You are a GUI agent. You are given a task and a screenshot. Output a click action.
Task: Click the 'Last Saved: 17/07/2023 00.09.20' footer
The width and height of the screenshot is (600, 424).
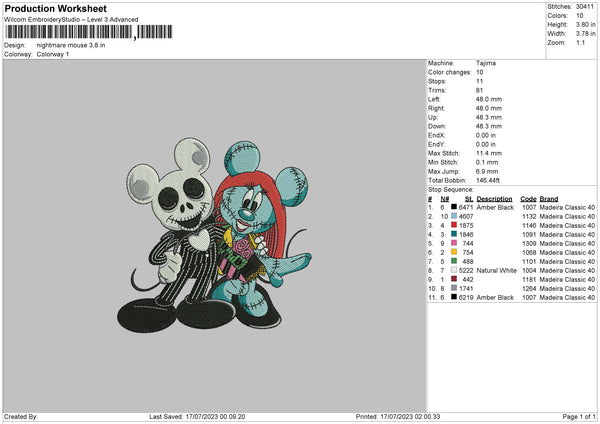pos(197,416)
